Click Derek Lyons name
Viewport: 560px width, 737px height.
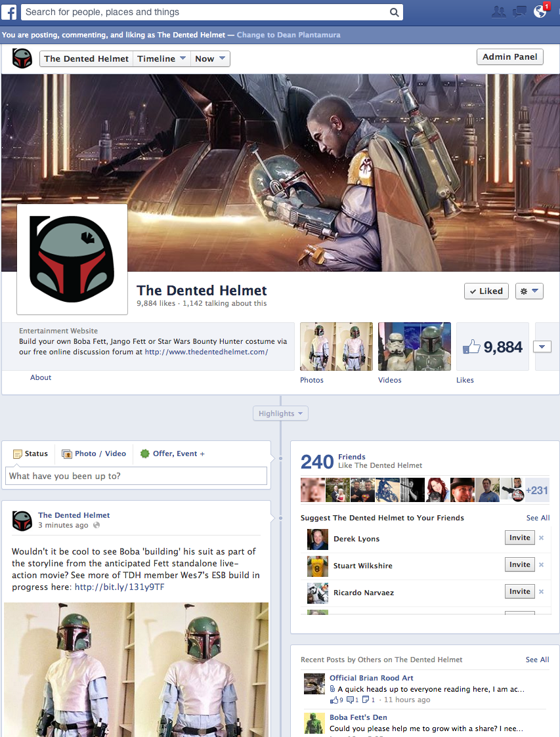pyautogui.click(x=356, y=539)
